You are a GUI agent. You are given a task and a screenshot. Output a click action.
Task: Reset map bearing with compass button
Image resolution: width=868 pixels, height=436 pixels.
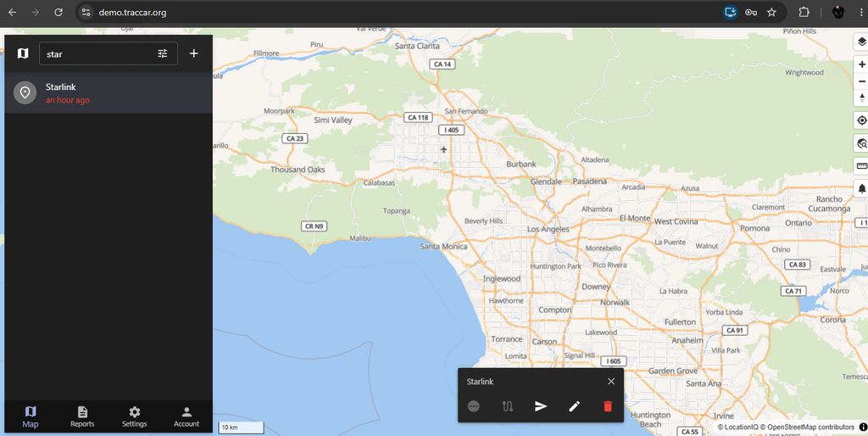click(862, 98)
